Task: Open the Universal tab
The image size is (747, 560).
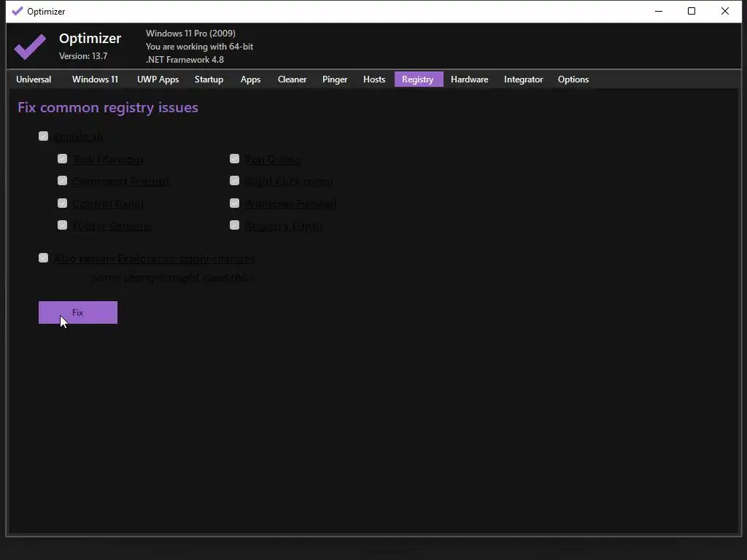Action: point(34,79)
